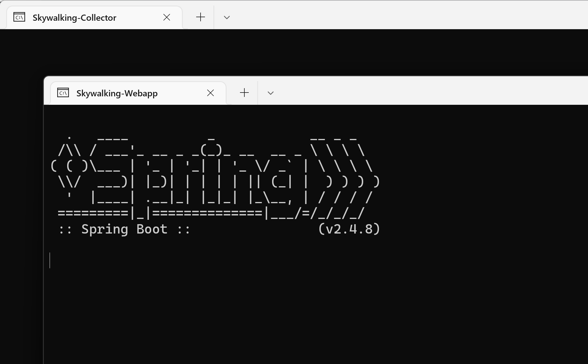Focus the Collector window's black terminal area
Viewport: 588px width, 364px height.
(x=292, y=53)
